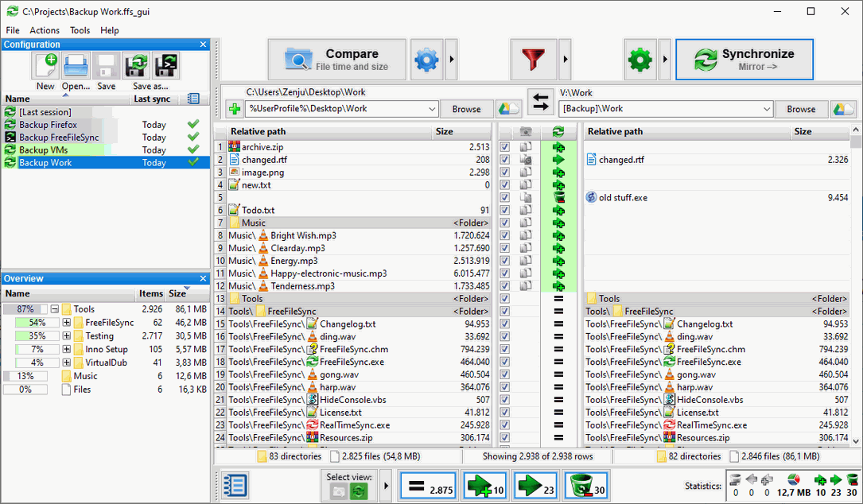The width and height of the screenshot is (863, 504).
Task: Select Backup VMs configuration
Action: (x=106, y=150)
